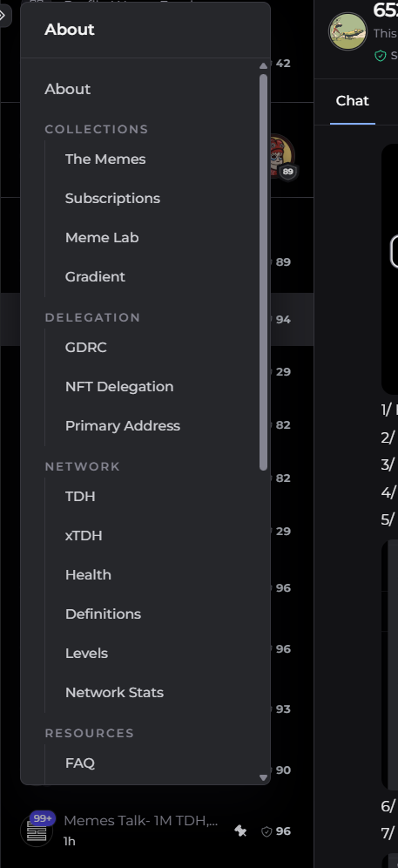Screen dimensions: 398x868
Task: Click the scrollbar up arrow
Action: pos(264,66)
